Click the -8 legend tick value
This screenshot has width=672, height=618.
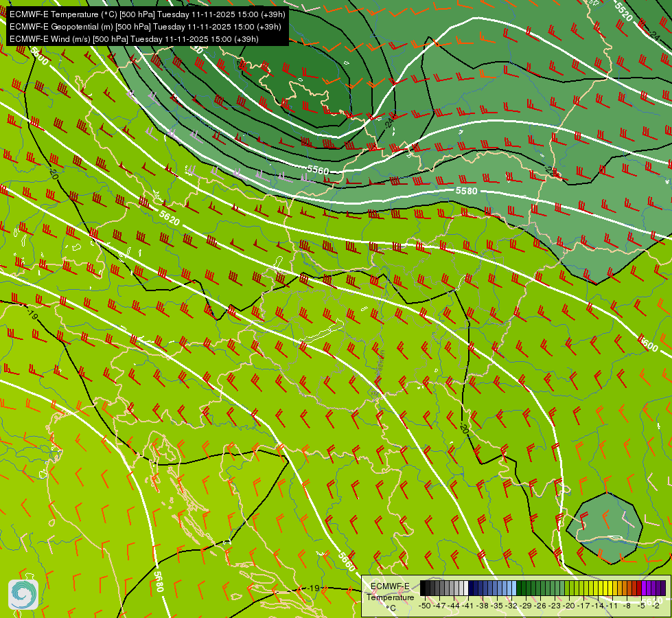click(627, 606)
